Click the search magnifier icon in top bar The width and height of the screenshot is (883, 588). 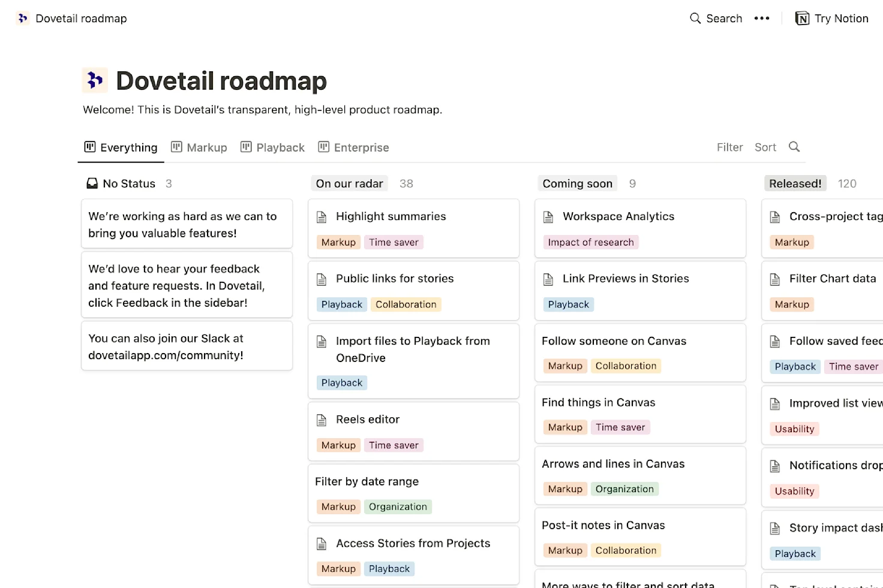pos(695,19)
